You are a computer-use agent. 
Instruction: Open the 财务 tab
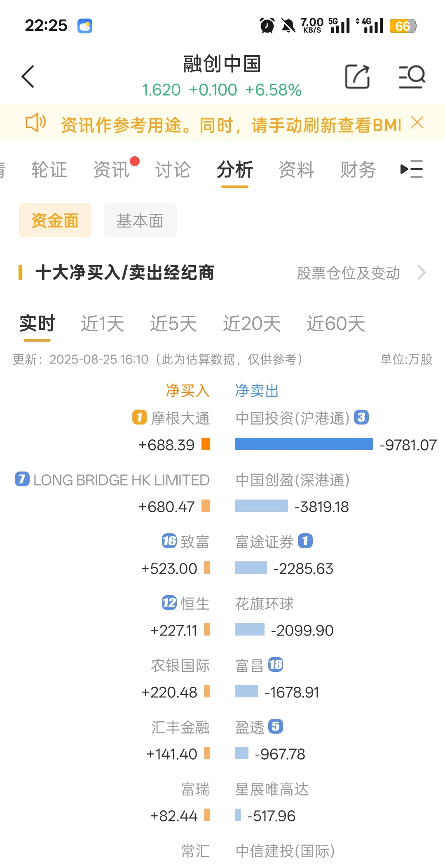(x=358, y=169)
